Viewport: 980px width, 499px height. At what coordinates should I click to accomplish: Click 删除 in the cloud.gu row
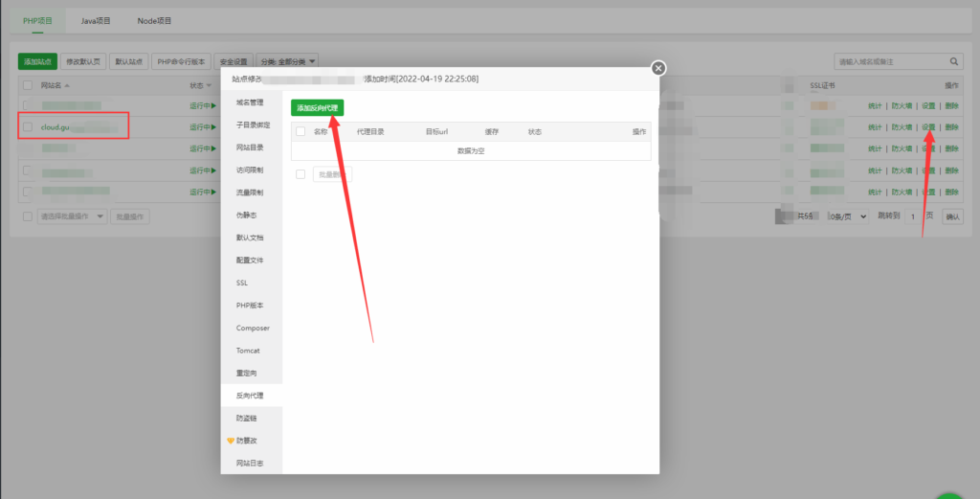click(951, 127)
